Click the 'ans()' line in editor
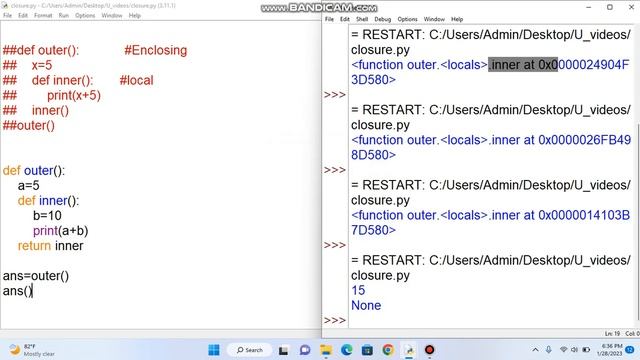Screen dimensions: 640x360 coord(18,291)
